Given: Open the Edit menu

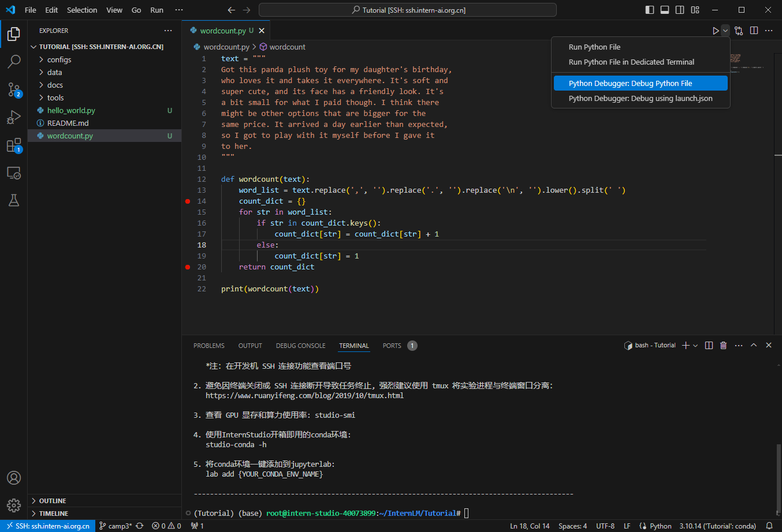Looking at the screenshot, I should click(51, 10).
